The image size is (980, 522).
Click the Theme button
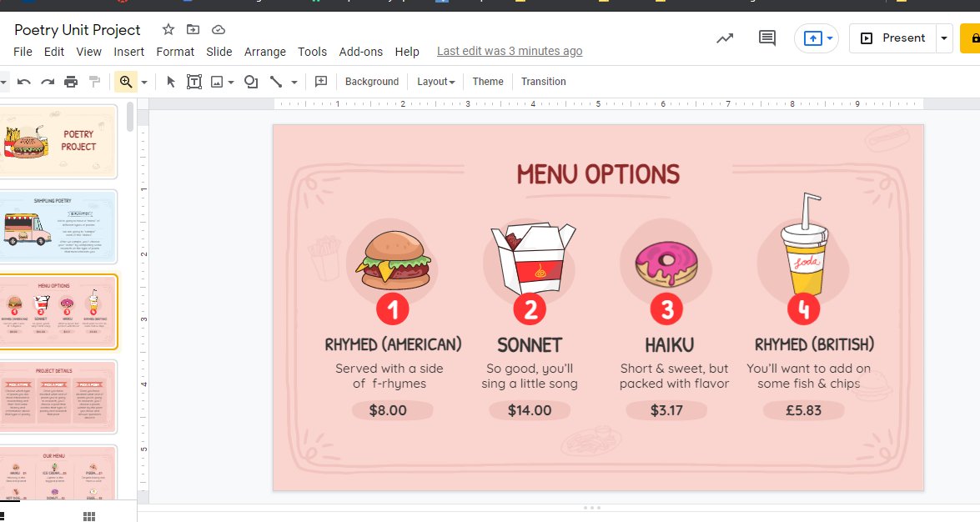click(488, 82)
